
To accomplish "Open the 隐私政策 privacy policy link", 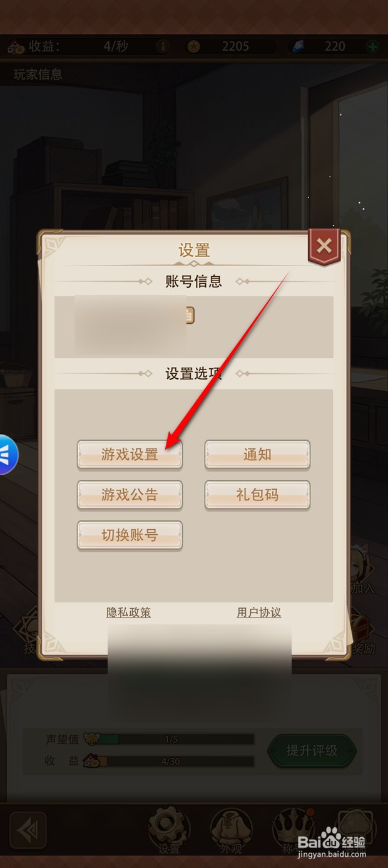I will click(x=128, y=612).
